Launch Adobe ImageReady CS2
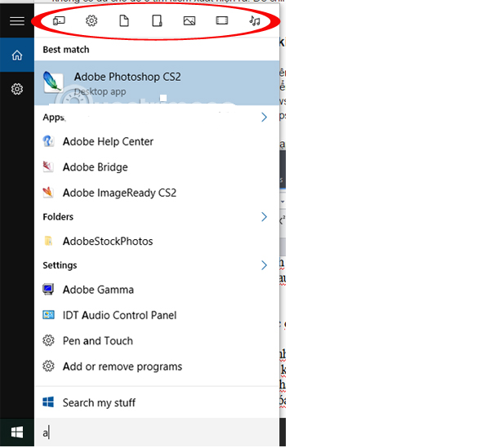This screenshot has width=490, height=448. (157, 193)
